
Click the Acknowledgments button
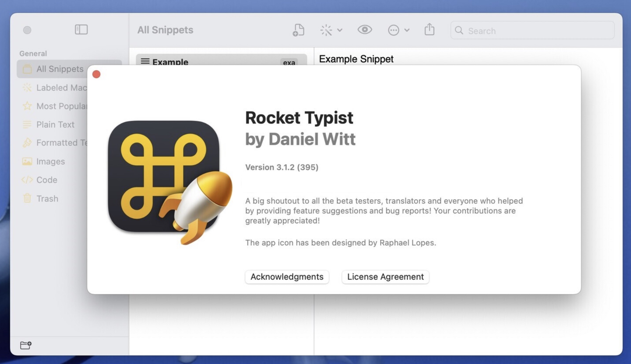coord(287,276)
